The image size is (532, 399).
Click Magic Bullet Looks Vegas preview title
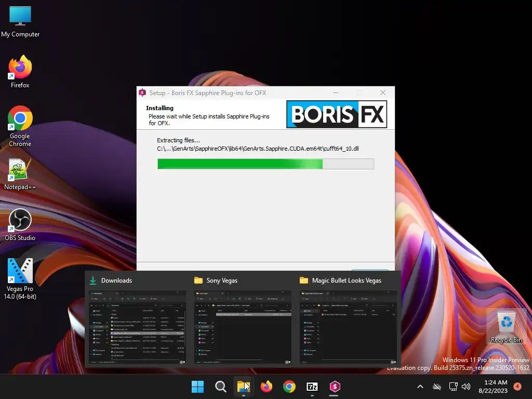[347, 281]
